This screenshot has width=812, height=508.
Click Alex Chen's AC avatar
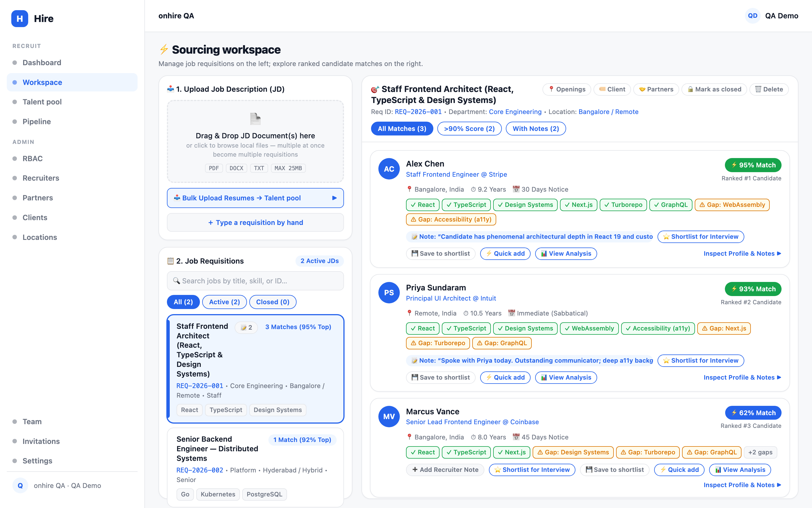(389, 169)
